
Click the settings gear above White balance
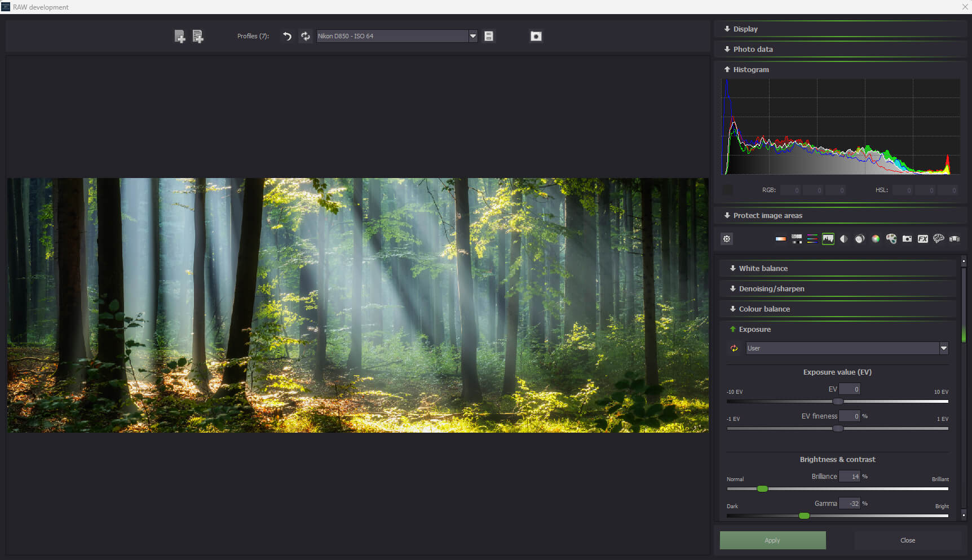point(727,239)
